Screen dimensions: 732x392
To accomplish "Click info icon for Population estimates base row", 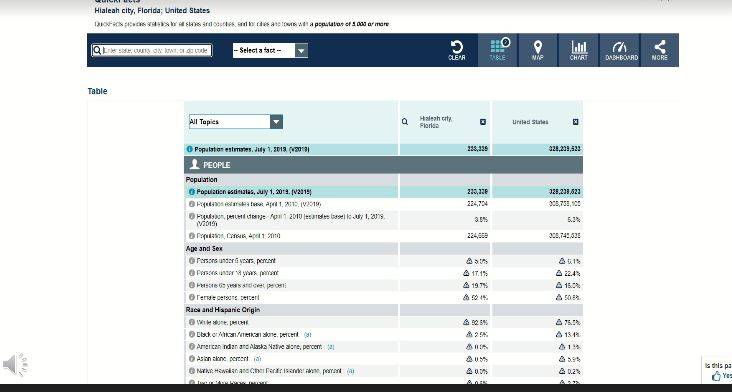I will tap(192, 204).
